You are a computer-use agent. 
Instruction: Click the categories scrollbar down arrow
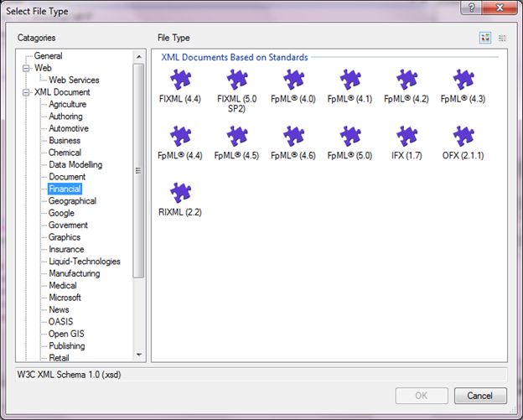(139, 355)
